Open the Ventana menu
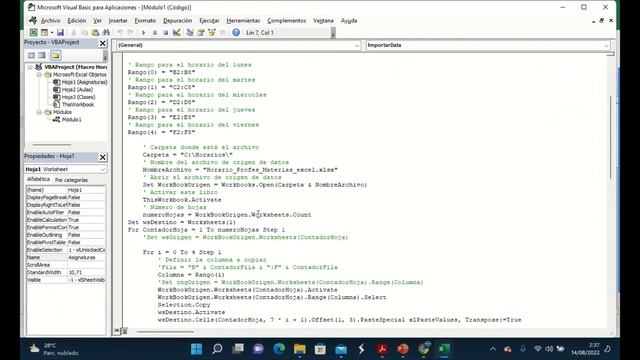The width and height of the screenshot is (640, 360). pyautogui.click(x=323, y=20)
